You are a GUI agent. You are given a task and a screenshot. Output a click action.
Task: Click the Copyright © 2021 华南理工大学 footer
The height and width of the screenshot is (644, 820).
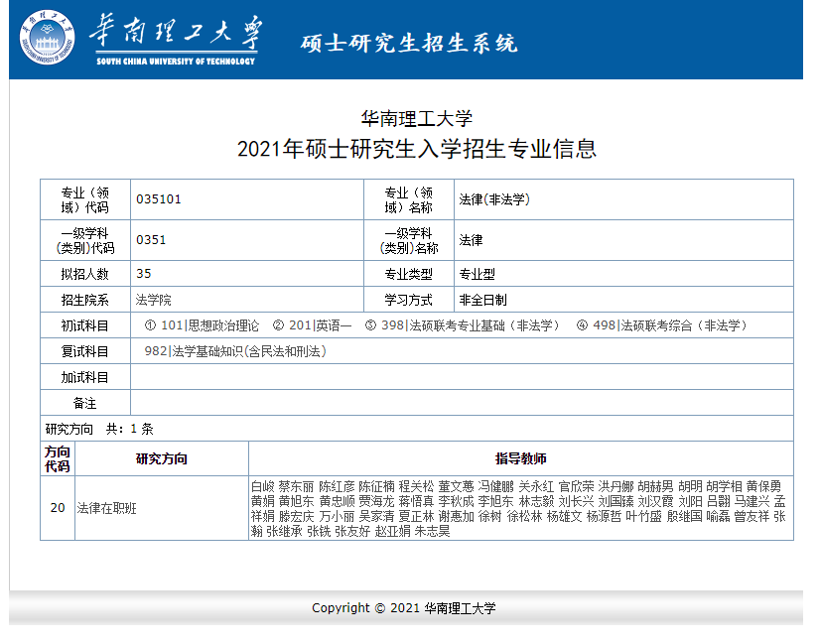(x=404, y=608)
